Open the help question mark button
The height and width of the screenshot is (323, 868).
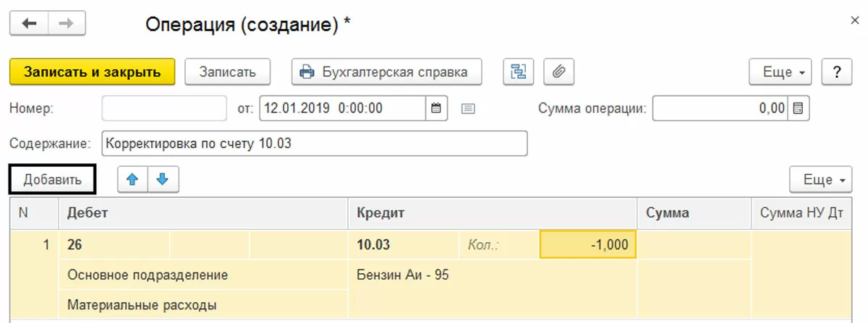pos(837,72)
